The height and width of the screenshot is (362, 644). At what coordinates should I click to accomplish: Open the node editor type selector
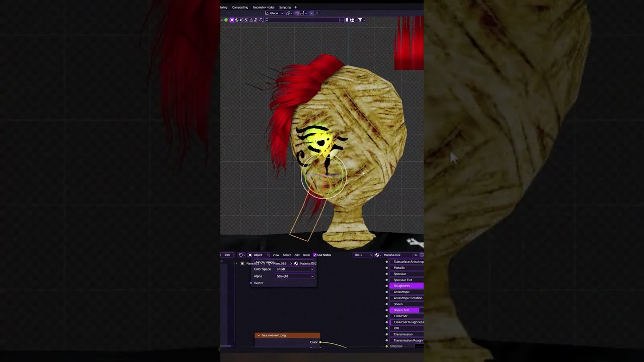[x=242, y=255]
